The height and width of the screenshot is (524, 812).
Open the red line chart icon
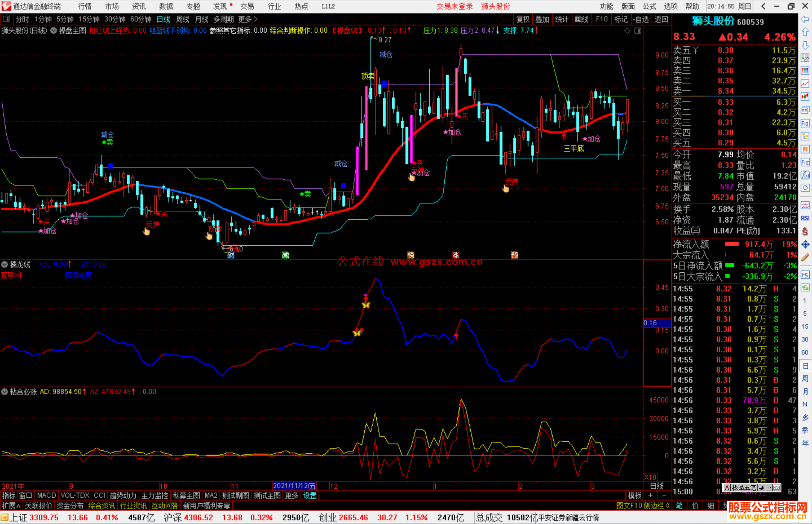coord(805,84)
